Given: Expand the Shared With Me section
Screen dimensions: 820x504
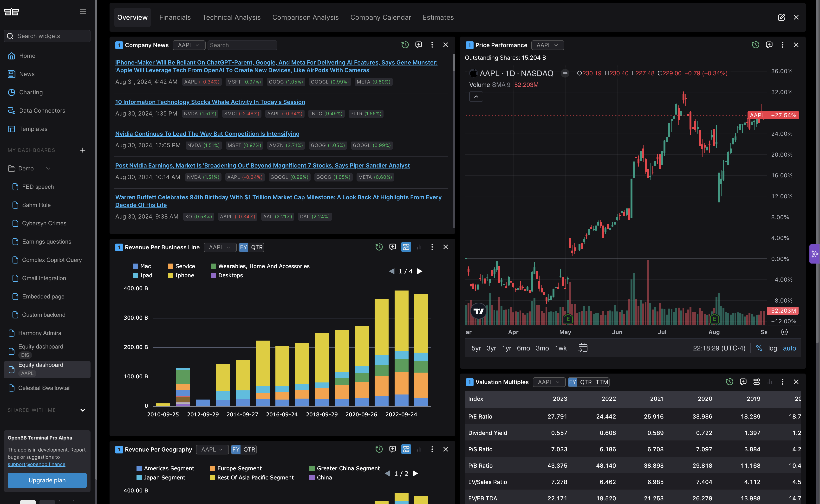Looking at the screenshot, I should 83,410.
